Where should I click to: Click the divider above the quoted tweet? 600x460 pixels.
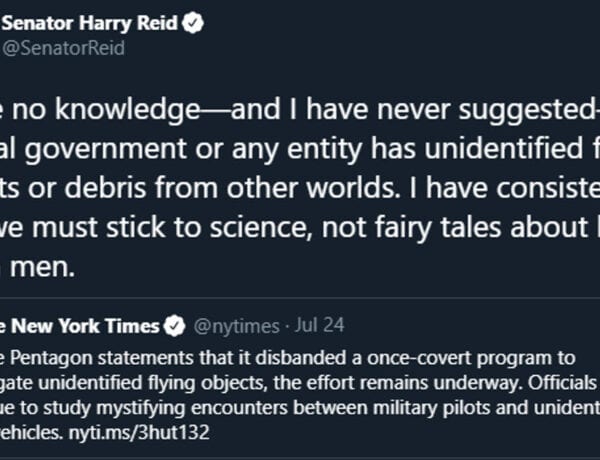tap(300, 297)
